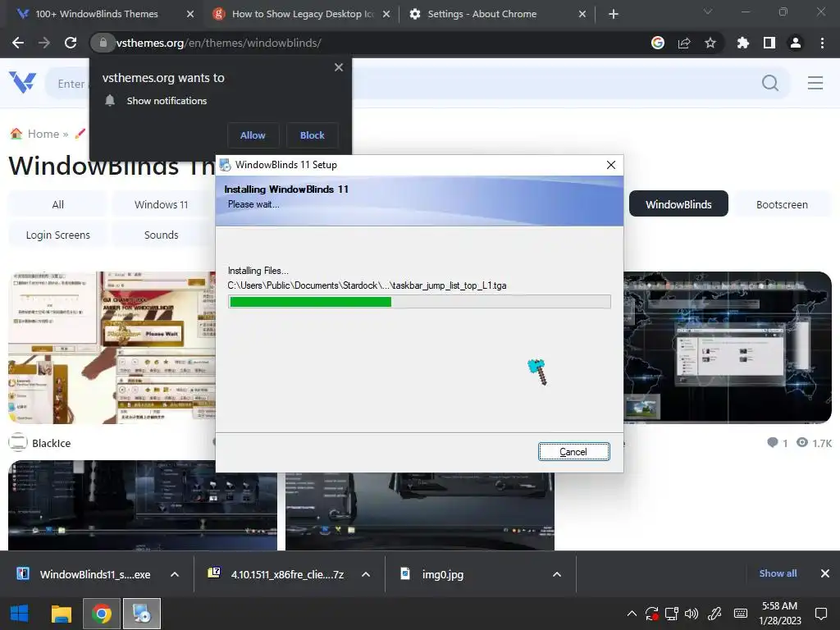Close the downloads bar
The image size is (840, 630).
pyautogui.click(x=825, y=573)
